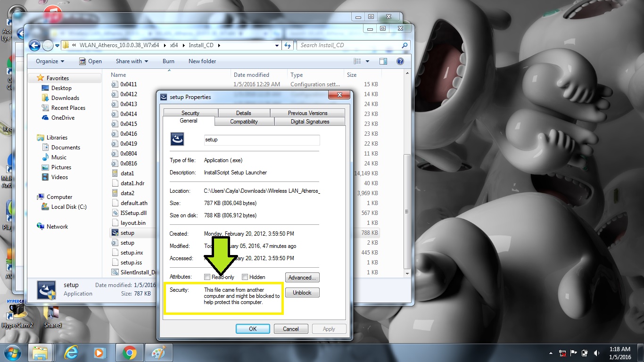Click the volume speaker tray icon
The image size is (644, 362).
coord(597,353)
